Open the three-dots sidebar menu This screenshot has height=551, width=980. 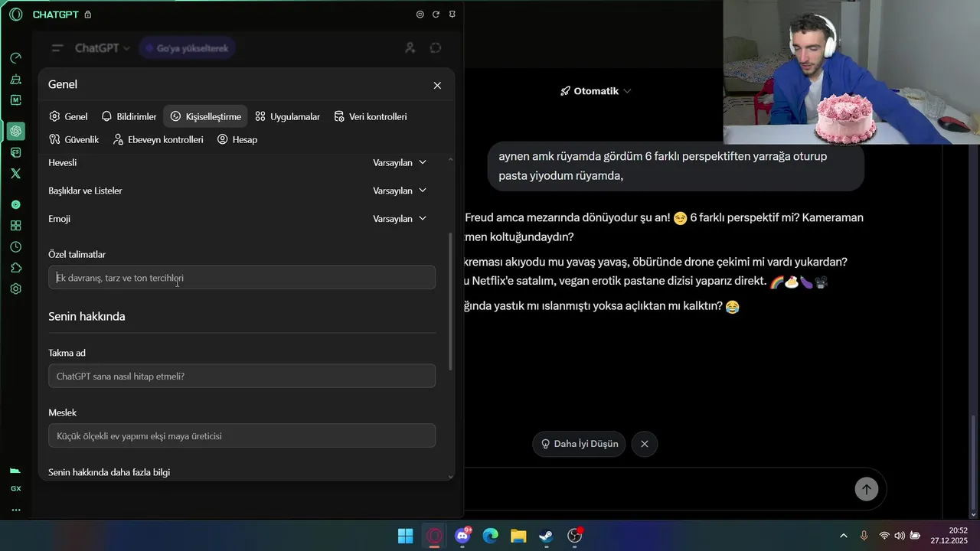[15, 510]
